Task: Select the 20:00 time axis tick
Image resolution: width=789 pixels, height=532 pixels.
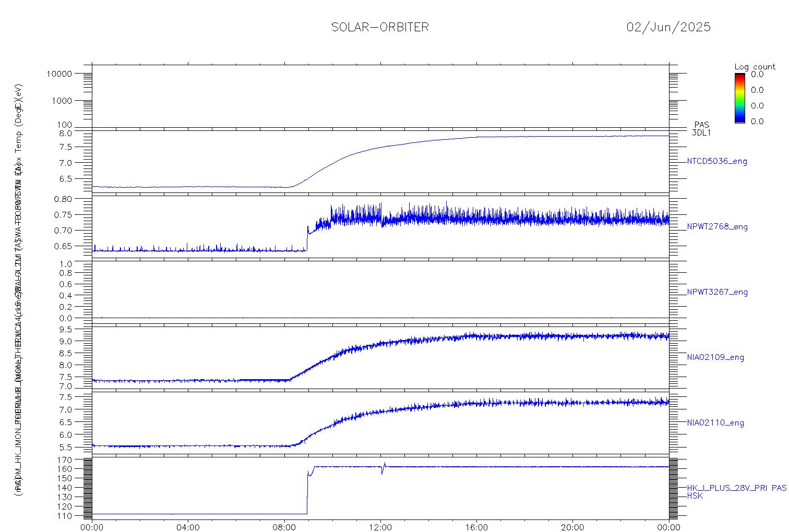Action: click(x=572, y=527)
